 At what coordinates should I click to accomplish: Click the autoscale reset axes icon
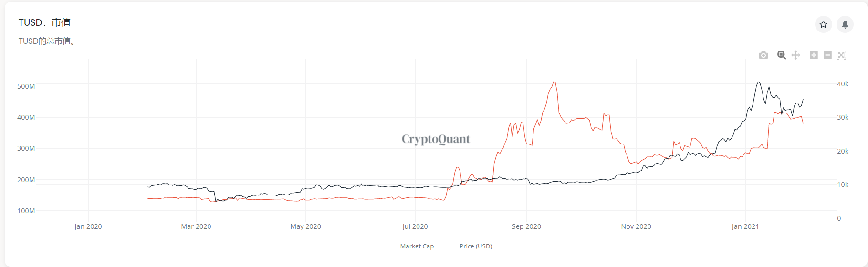tap(841, 55)
